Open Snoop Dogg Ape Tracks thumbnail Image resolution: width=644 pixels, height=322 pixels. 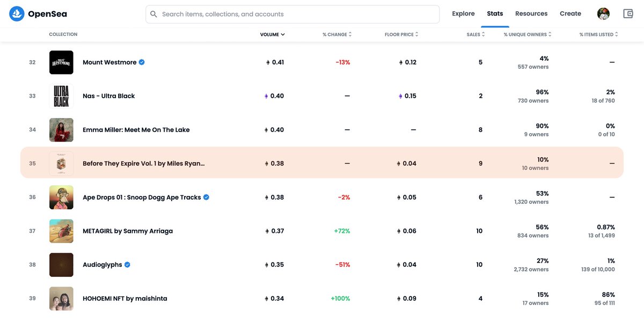tap(61, 197)
